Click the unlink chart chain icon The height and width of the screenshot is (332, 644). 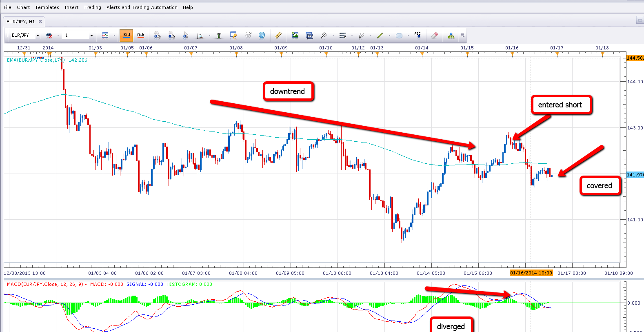pos(49,36)
